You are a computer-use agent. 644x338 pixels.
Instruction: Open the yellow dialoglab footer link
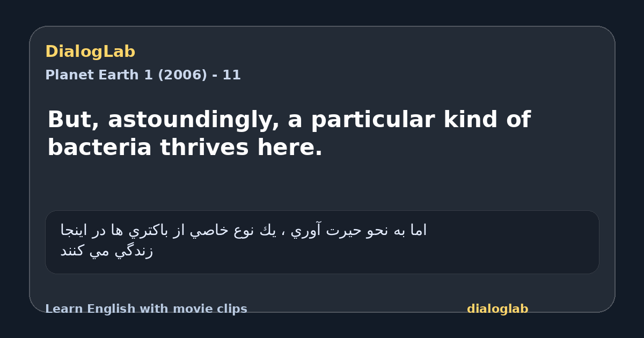pyautogui.click(x=497, y=309)
